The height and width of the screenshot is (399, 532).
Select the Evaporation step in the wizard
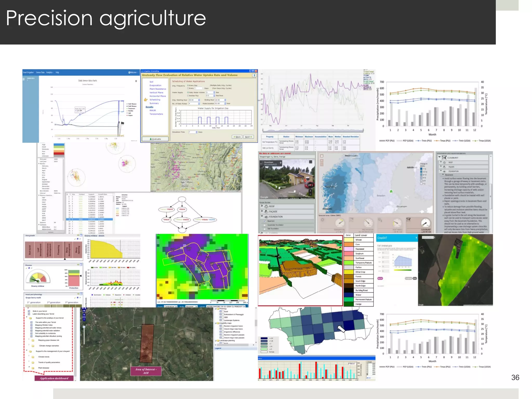click(x=155, y=85)
